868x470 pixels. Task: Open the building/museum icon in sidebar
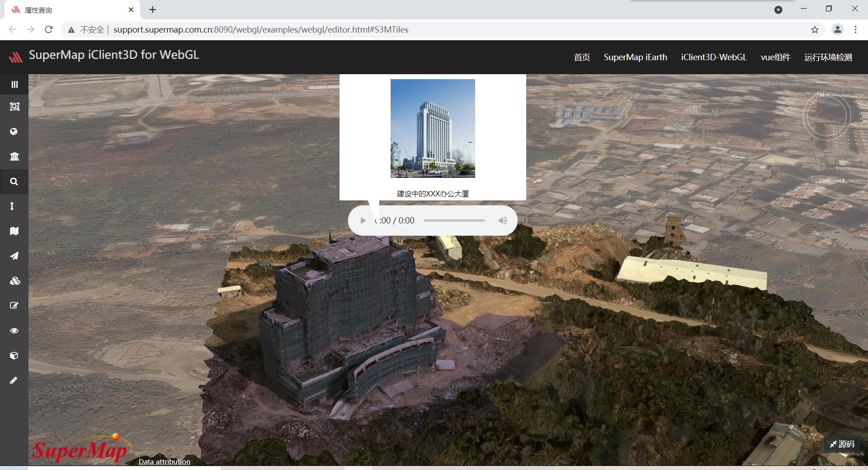(x=14, y=157)
